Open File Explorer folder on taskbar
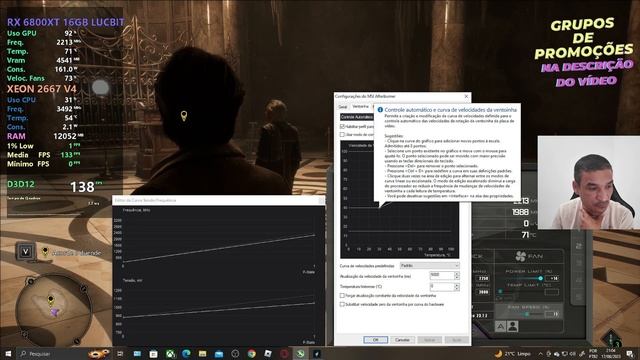This screenshot has width=640, height=360. tap(202, 353)
